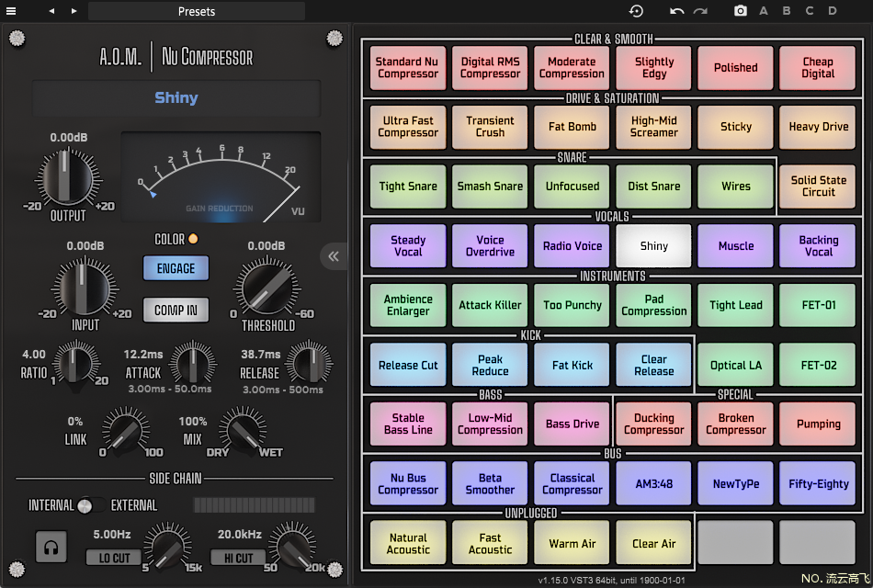Click the Shiny preset name display
This screenshot has width=873, height=588.
tap(176, 98)
